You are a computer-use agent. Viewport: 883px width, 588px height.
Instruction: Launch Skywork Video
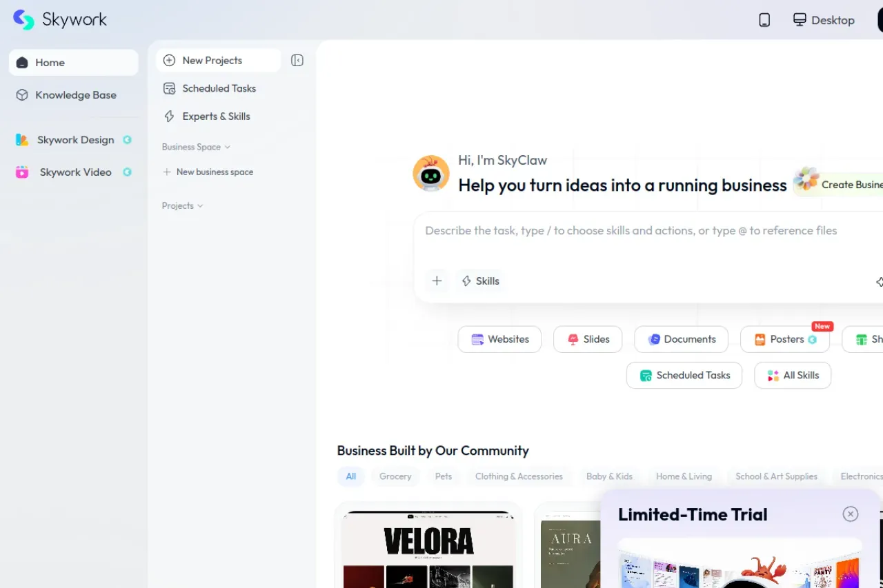[x=74, y=172]
